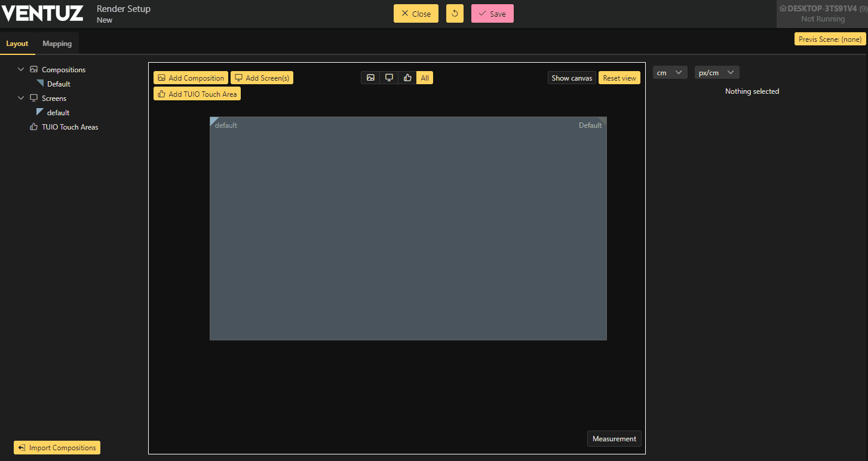Open the px/cm density dropdown
Screen dimensions: 868x461
pyautogui.click(x=716, y=73)
